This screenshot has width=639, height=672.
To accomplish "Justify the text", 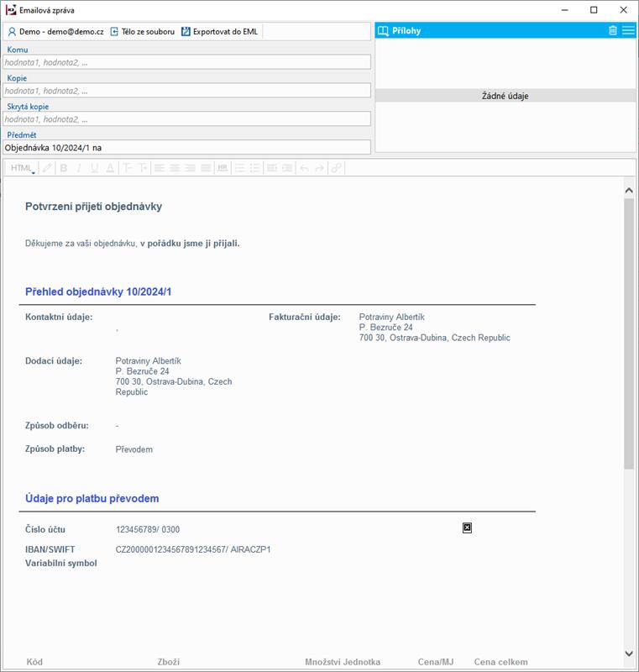I will [x=206, y=168].
